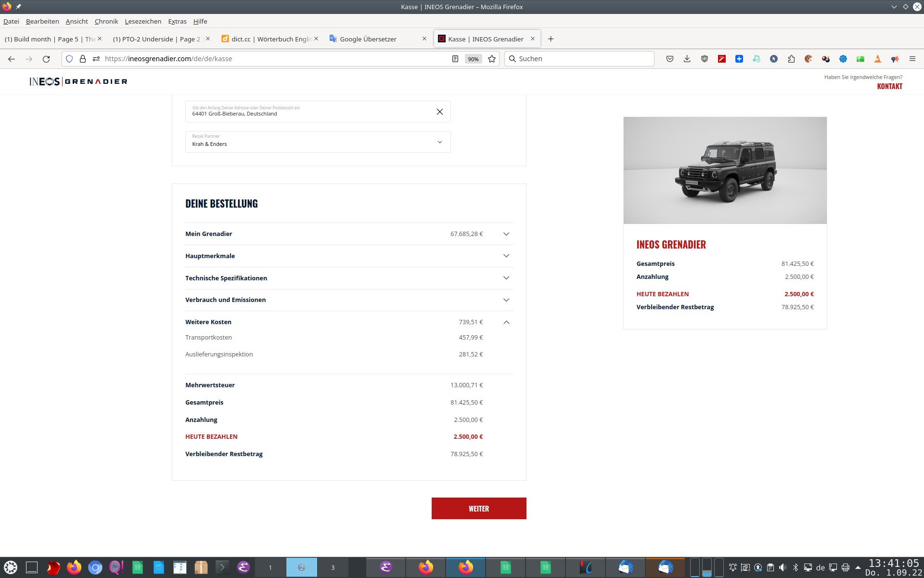Viewport: 924px width, 578px height.
Task: Click the red magic wand extension icon
Action: click(x=722, y=59)
